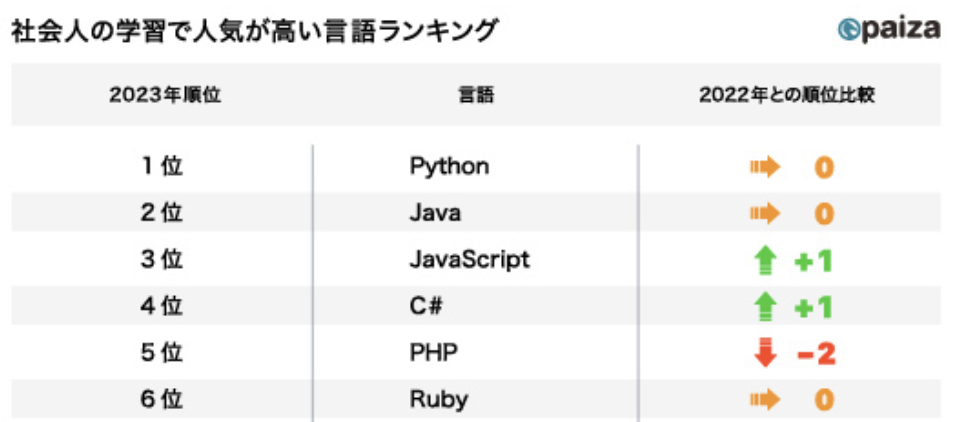
Task: Click the orange arrow in Python row
Action: click(765, 167)
